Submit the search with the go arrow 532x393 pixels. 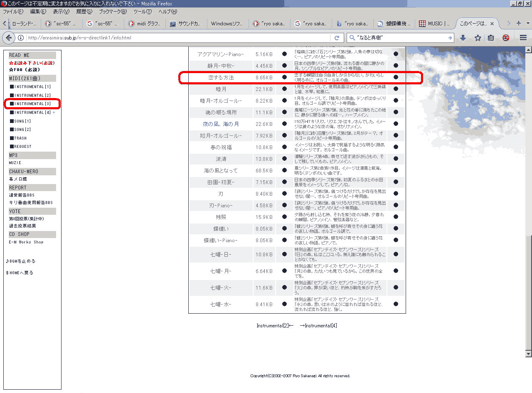pos(450,38)
